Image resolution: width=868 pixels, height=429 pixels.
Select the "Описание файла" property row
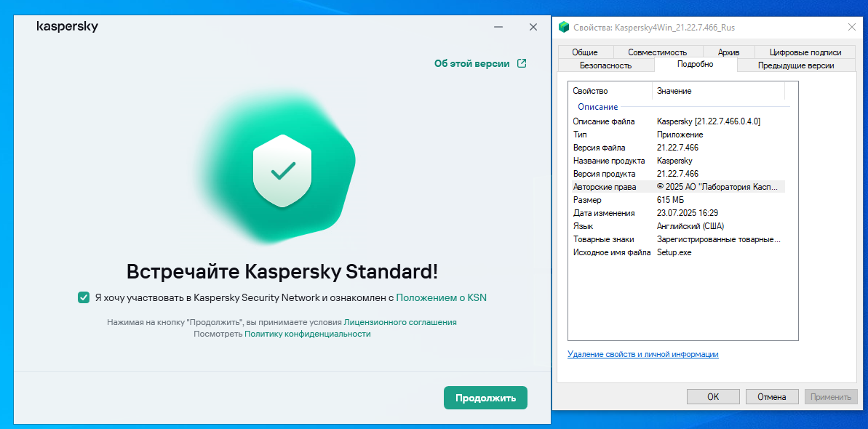(677, 121)
